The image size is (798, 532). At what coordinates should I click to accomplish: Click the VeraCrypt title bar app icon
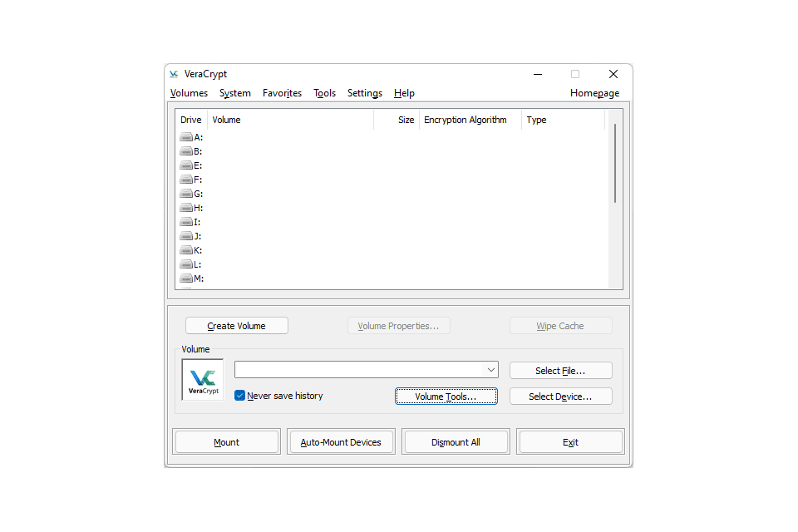click(174, 74)
